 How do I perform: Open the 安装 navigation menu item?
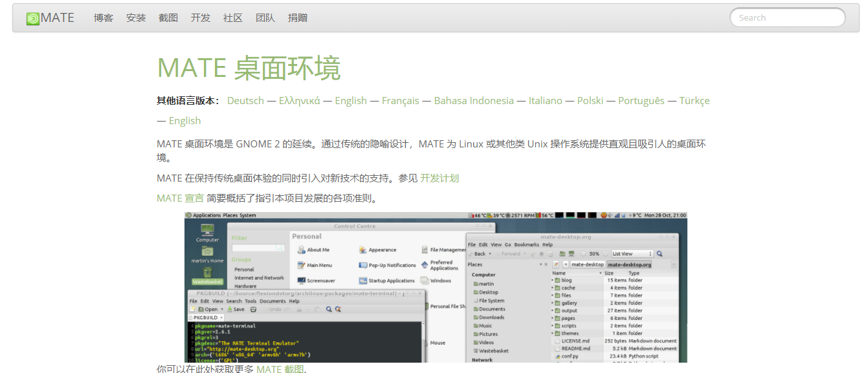coord(136,18)
